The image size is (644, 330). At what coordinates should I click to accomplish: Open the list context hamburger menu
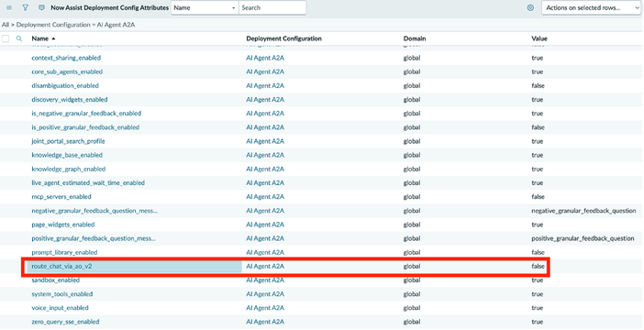(9, 8)
